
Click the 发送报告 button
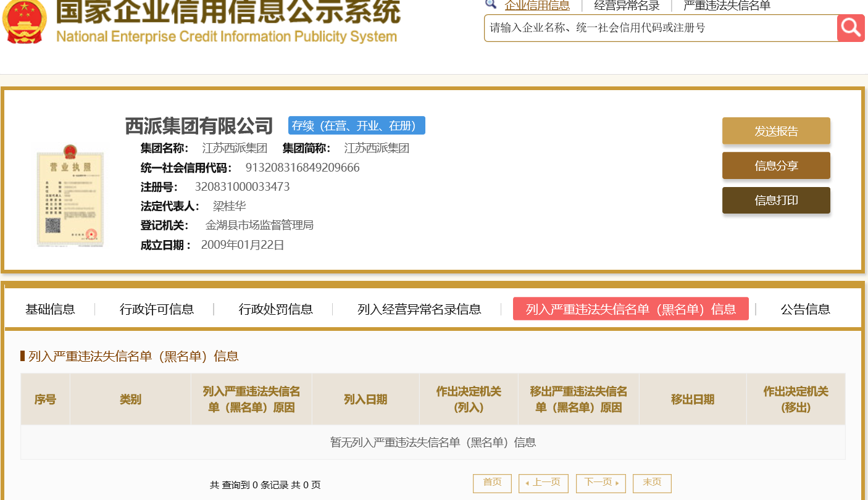(x=776, y=131)
